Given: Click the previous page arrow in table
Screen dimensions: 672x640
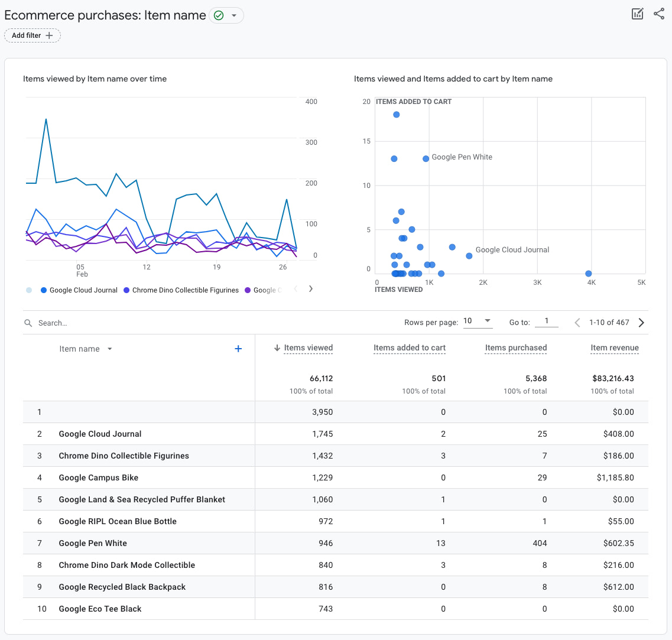Looking at the screenshot, I should [x=577, y=323].
